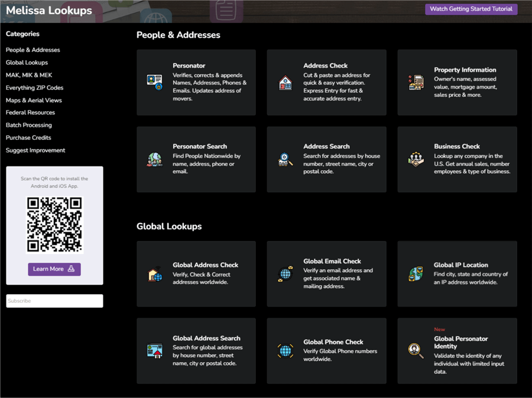Viewport: 532px width, 398px height.
Task: Open Global Lookups category in sidebar
Action: [27, 63]
